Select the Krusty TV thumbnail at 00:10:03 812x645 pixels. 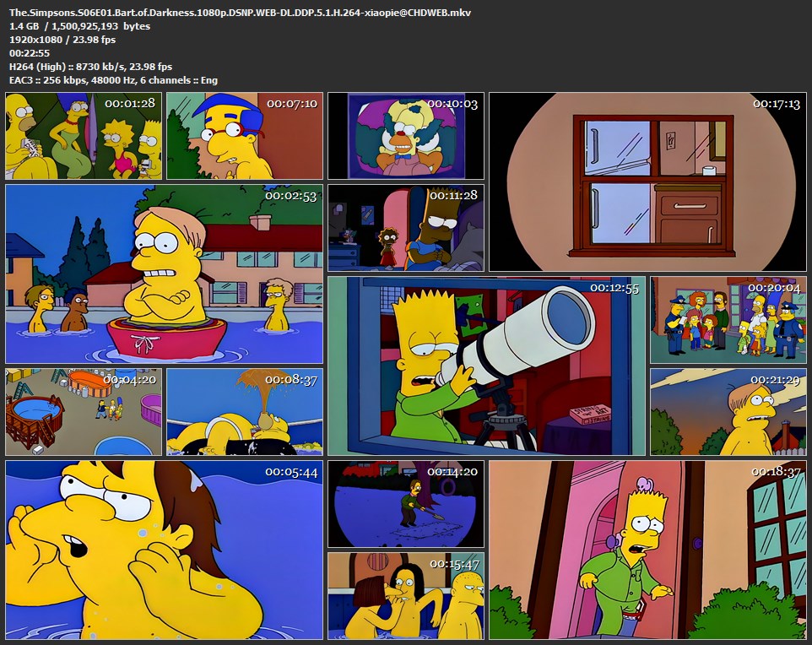coord(405,136)
